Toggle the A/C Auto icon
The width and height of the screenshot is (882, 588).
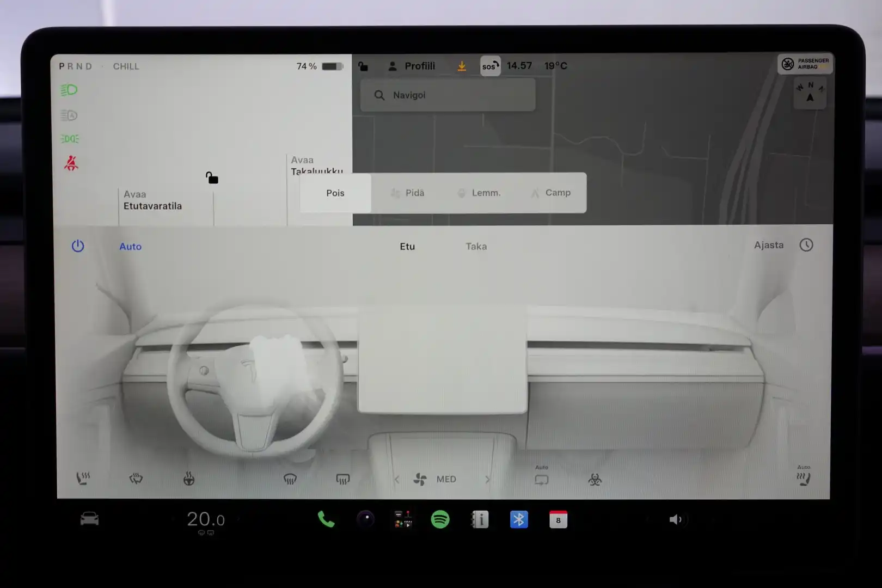[542, 477]
